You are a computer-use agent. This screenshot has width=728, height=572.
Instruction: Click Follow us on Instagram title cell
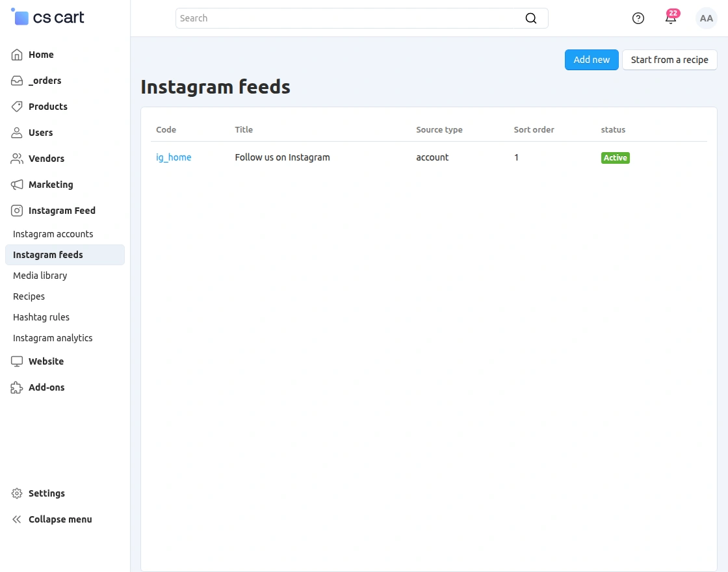(x=282, y=157)
